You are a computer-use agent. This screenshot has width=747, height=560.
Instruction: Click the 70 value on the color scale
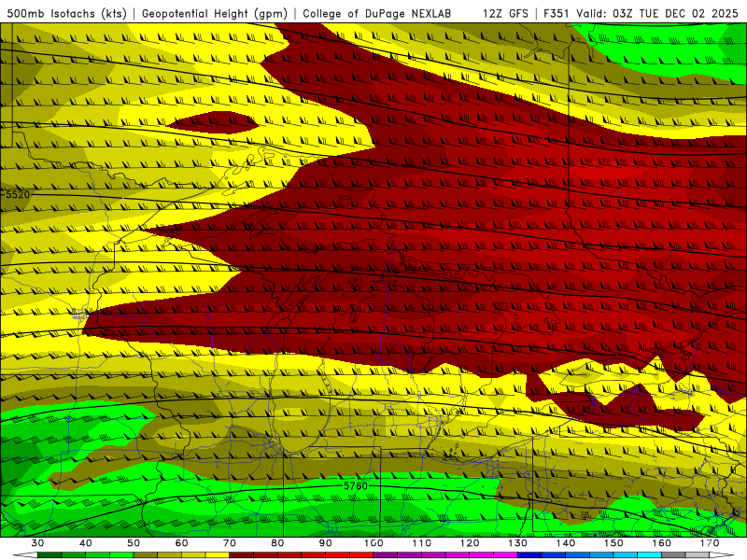pos(230,543)
